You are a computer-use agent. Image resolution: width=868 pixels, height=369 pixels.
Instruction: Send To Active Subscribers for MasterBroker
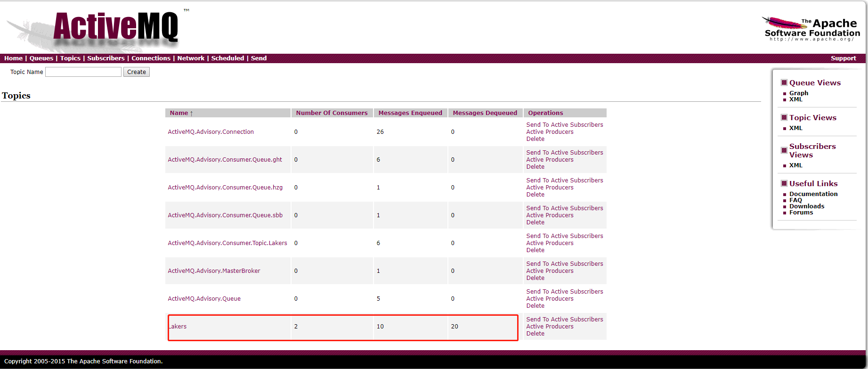565,264
